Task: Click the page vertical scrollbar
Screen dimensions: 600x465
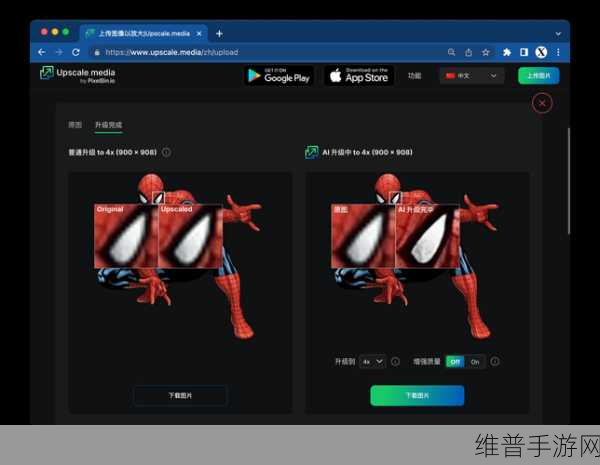Action: coord(569,181)
